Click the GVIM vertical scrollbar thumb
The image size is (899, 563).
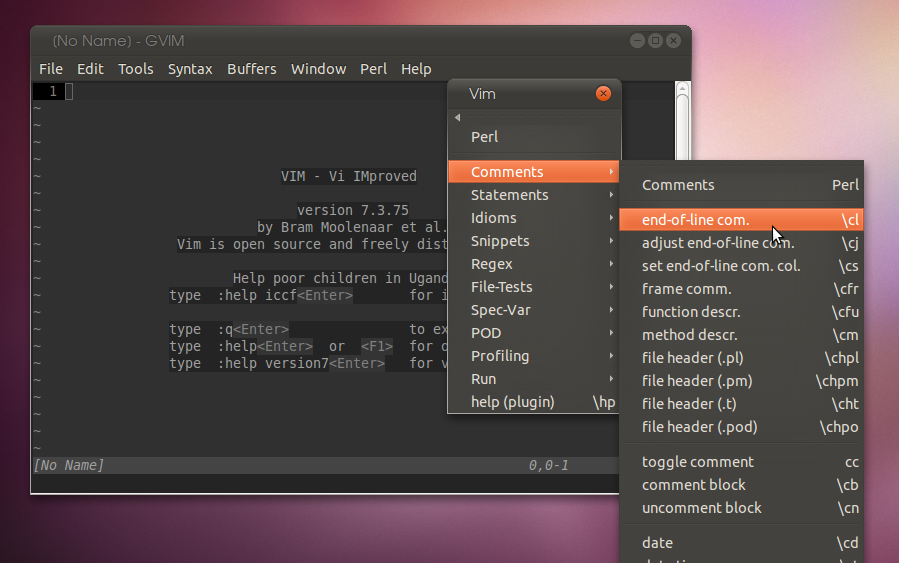[682, 127]
